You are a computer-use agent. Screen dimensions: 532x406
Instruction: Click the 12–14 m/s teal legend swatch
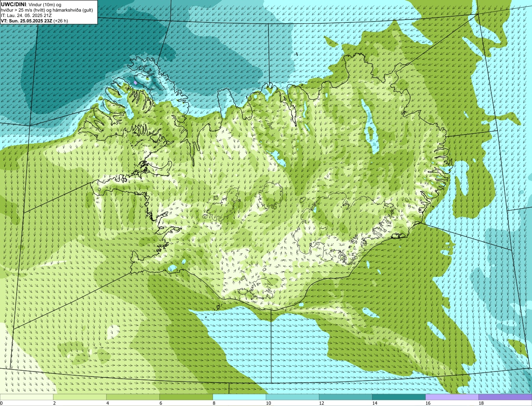tap(346, 397)
